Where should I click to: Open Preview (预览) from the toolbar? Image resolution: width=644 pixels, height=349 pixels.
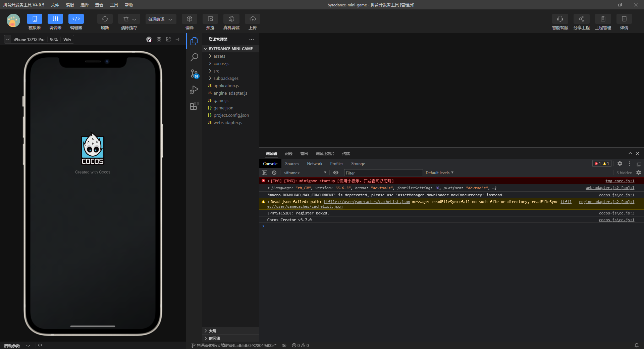210,19
